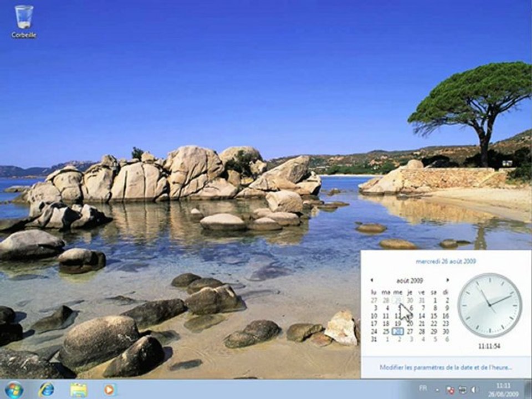Screen dimensions: 532x399
Task: Launch Windows Media Player from taskbar
Action: pyautogui.click(x=109, y=390)
